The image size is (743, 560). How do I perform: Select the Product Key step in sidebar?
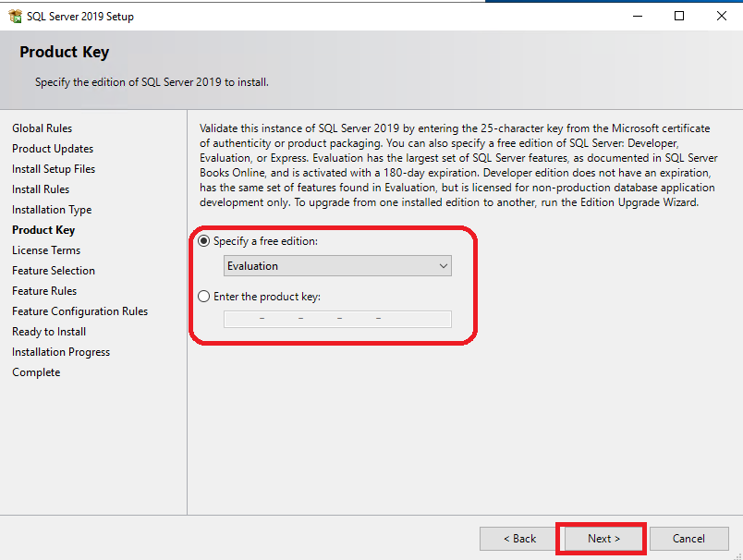(43, 230)
